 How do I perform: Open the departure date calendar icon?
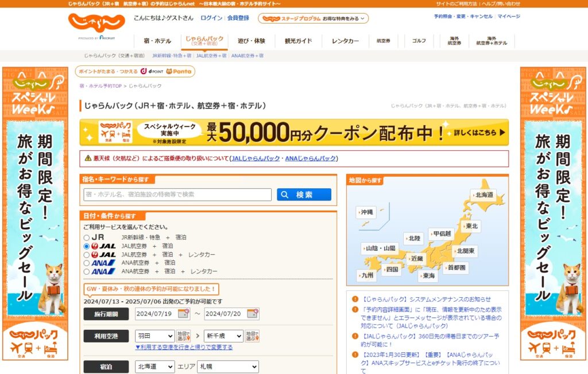click(x=183, y=314)
